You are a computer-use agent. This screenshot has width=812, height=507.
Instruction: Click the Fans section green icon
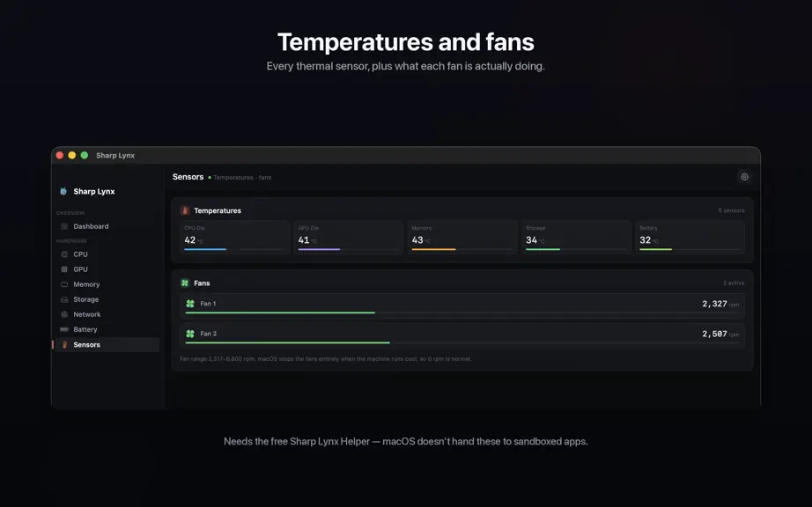[x=185, y=283]
